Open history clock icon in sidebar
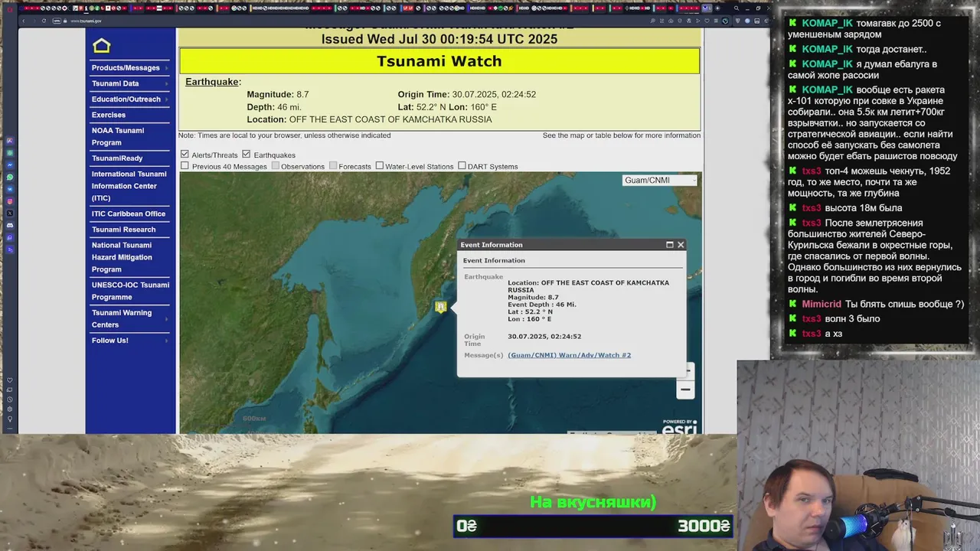Image resolution: width=980 pixels, height=551 pixels. coord(10,399)
